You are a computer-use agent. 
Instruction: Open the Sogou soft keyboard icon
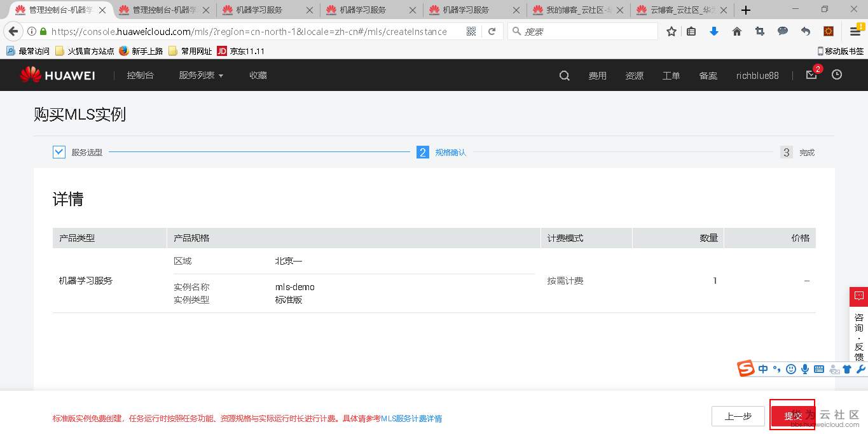tap(819, 369)
